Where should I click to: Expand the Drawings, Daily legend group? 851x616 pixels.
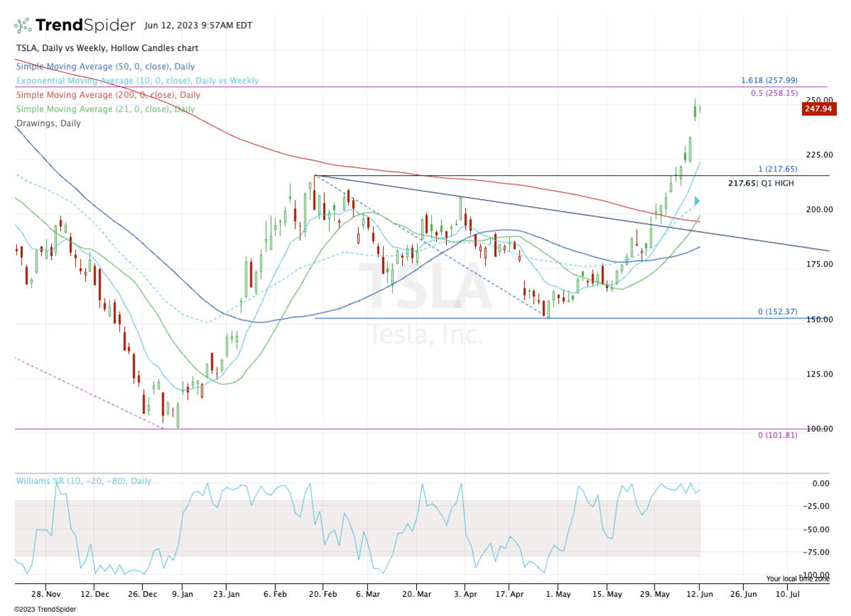47,123
